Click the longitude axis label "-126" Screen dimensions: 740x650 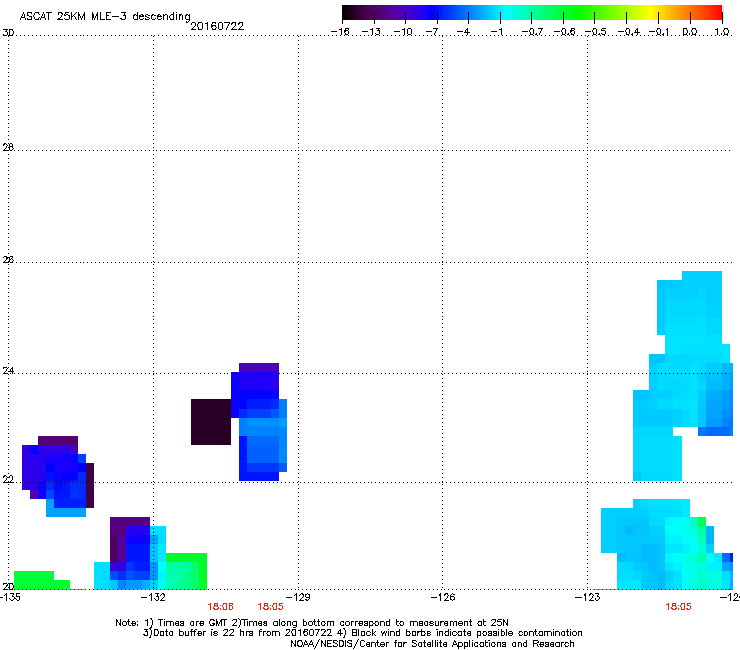tap(443, 597)
